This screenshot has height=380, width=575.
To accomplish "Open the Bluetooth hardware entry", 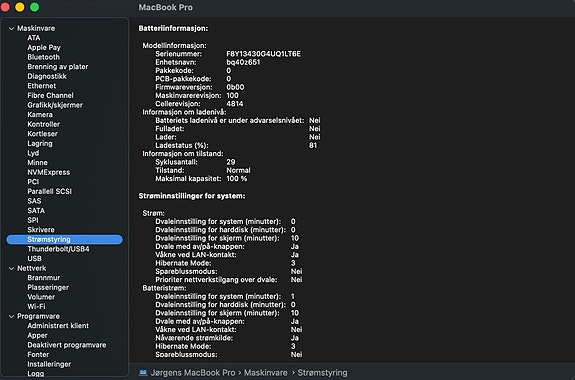I will tap(43, 57).
